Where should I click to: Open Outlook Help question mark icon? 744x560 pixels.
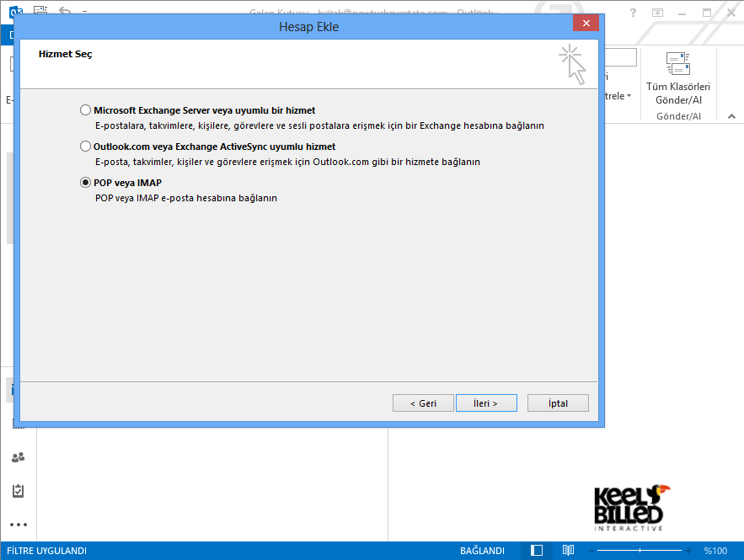click(x=633, y=13)
